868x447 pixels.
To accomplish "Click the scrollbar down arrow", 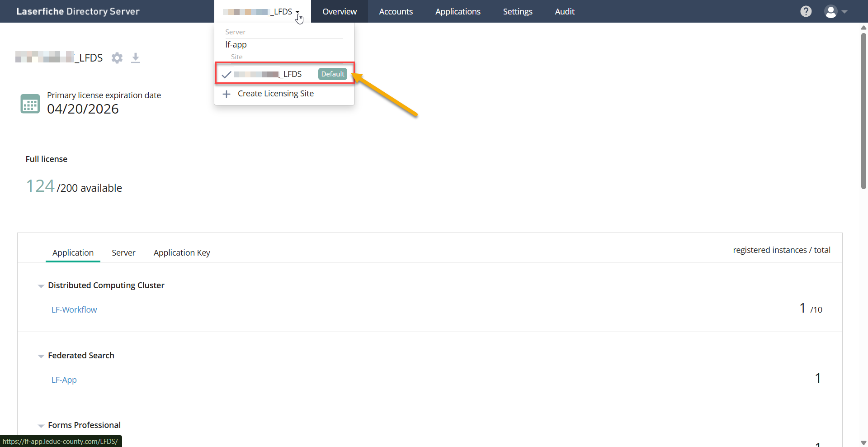I will (863, 443).
